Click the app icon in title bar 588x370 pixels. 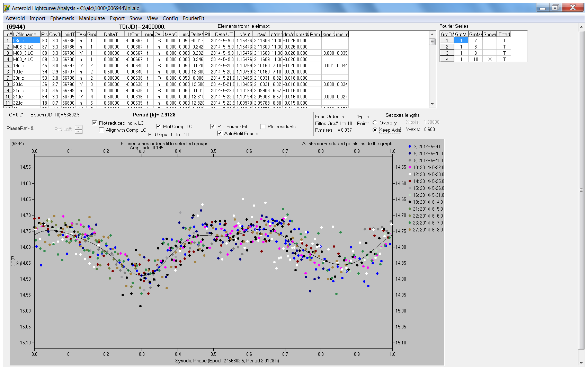[x=7, y=8]
